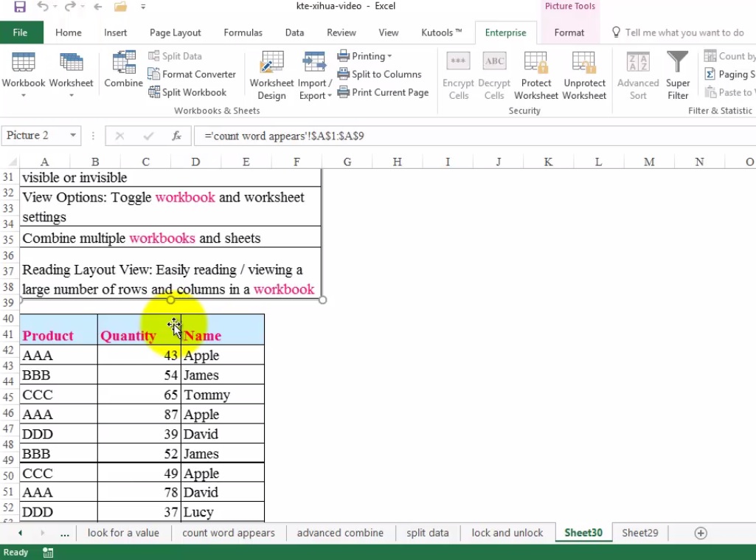Open the Printing dropdown menu
The height and width of the screenshot is (560, 756).
tap(365, 56)
